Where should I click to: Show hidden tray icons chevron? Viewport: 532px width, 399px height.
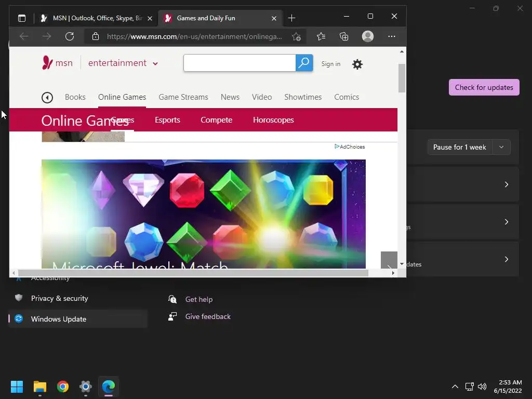(x=455, y=387)
